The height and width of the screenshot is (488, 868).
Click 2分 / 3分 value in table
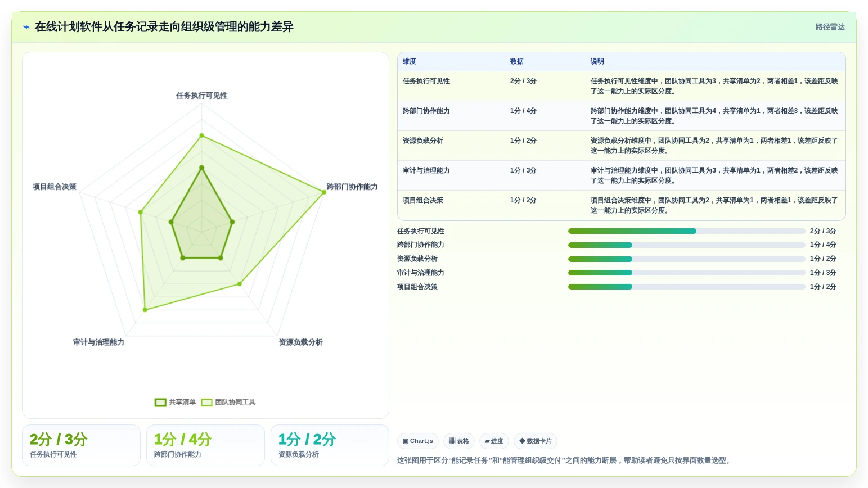click(523, 81)
